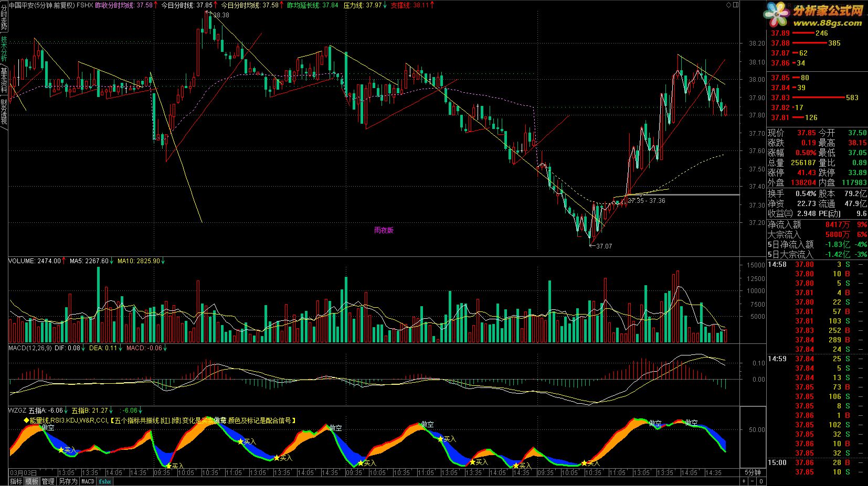This screenshot has width=868, height=486.
Task: Select the MACD indicator template
Action: click(88, 481)
